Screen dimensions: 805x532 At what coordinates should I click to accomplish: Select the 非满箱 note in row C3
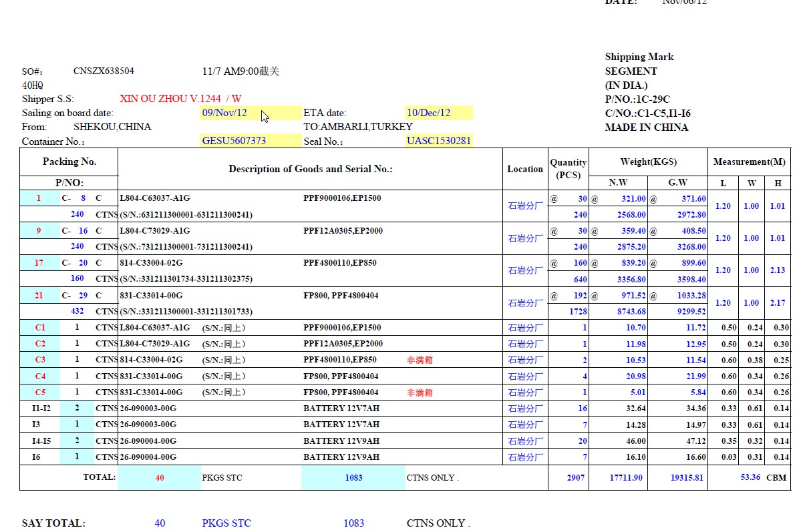420,360
